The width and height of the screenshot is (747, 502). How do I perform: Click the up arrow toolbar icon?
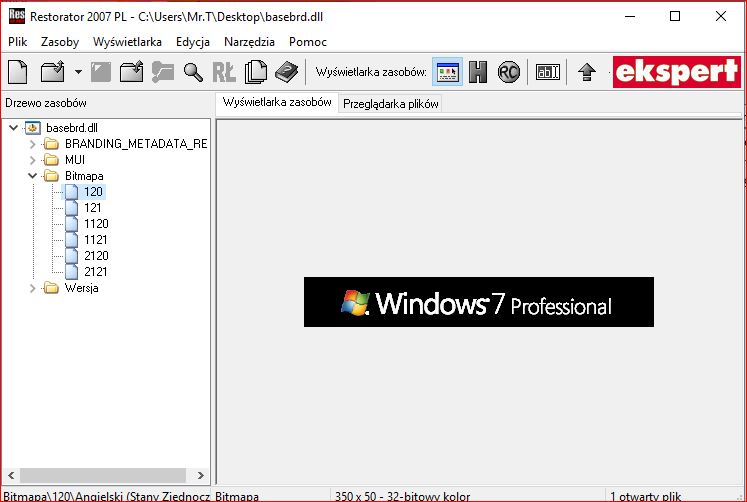(x=586, y=72)
